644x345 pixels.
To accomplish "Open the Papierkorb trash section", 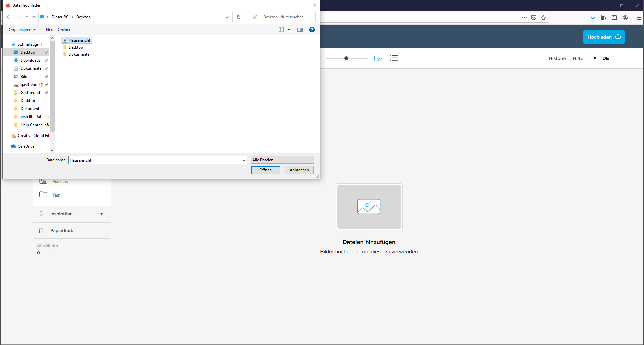I will click(61, 230).
